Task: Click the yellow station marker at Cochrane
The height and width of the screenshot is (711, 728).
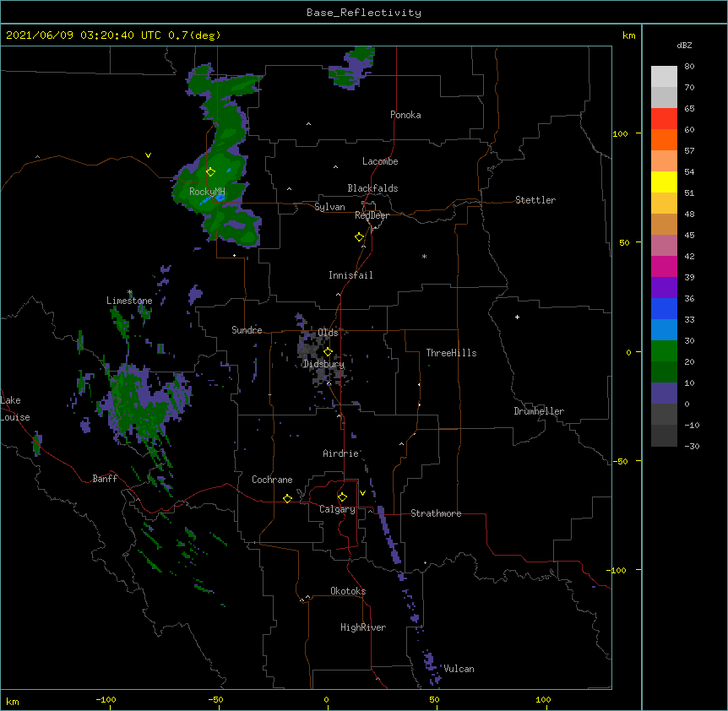Action: point(287,498)
